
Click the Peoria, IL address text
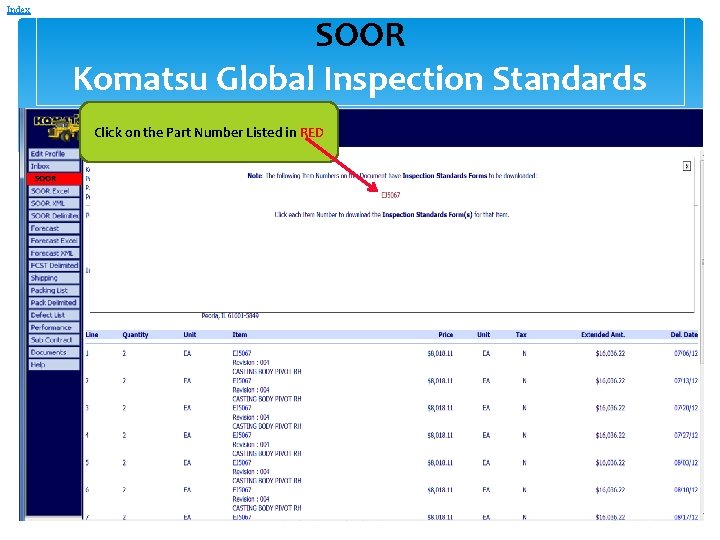click(230, 316)
